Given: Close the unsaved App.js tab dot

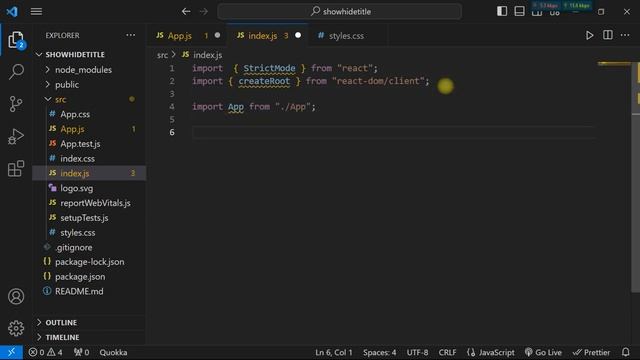Looking at the screenshot, I should point(218,36).
